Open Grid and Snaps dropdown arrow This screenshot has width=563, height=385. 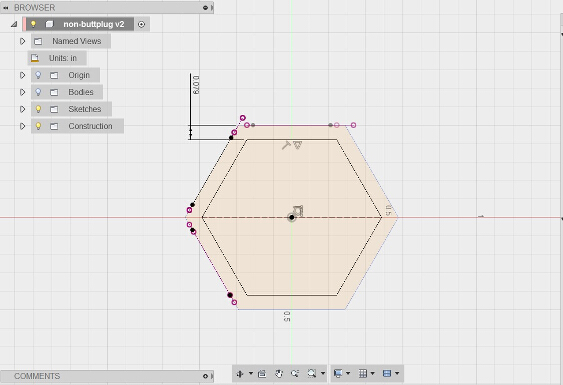[x=372, y=374]
